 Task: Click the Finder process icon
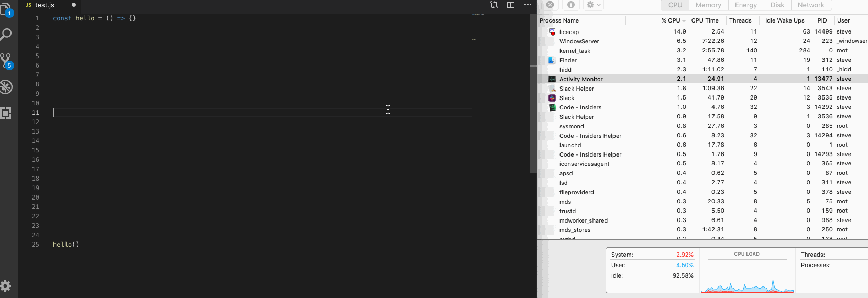552,60
